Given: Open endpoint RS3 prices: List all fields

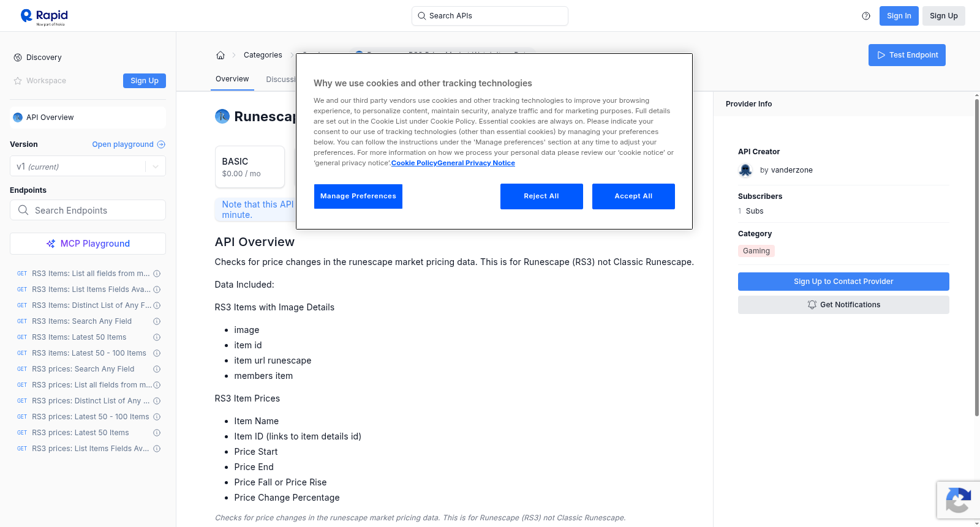Looking at the screenshot, I should pos(92,385).
